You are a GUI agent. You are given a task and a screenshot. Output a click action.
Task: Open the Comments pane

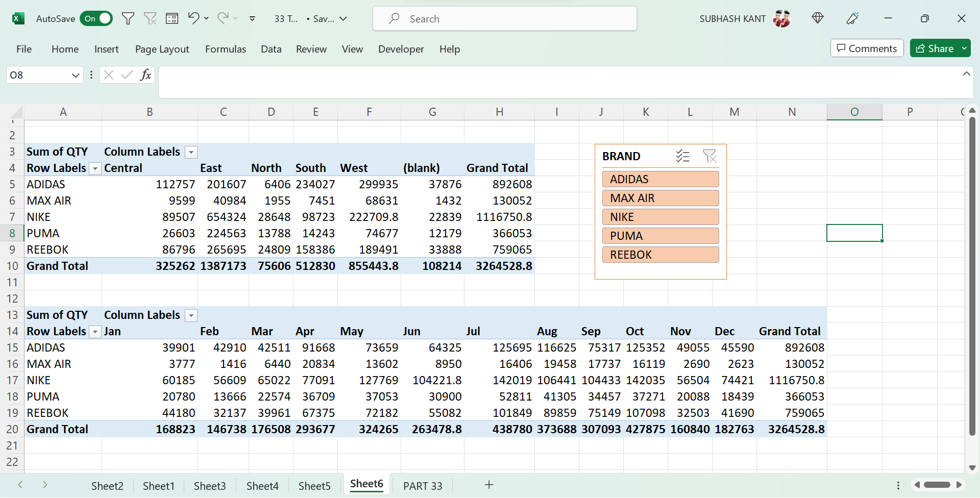[867, 48]
